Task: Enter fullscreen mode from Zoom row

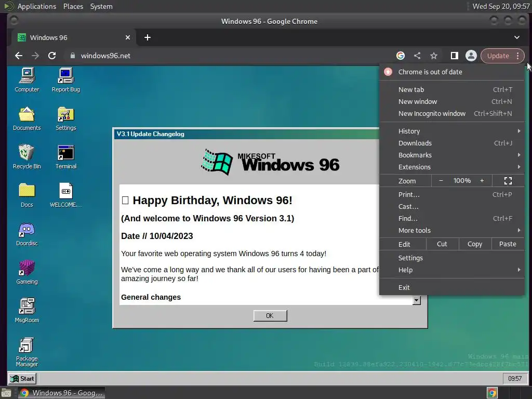Action: point(508,181)
